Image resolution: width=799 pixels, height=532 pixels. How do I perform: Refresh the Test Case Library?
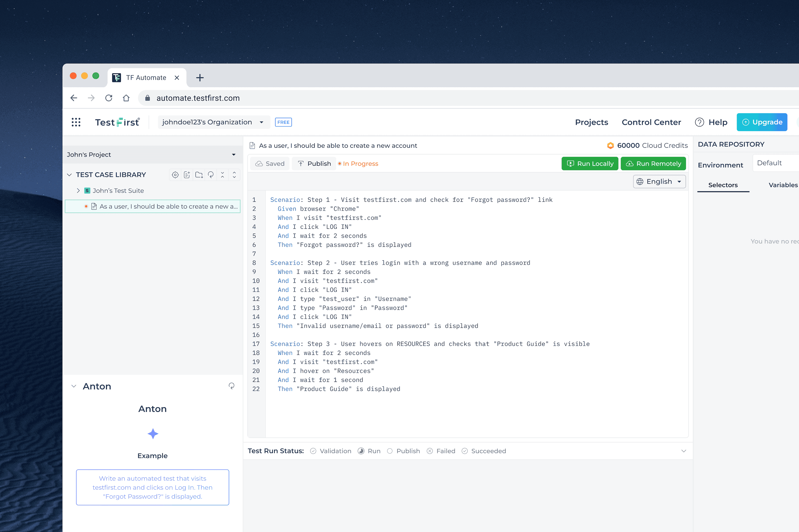(211, 175)
